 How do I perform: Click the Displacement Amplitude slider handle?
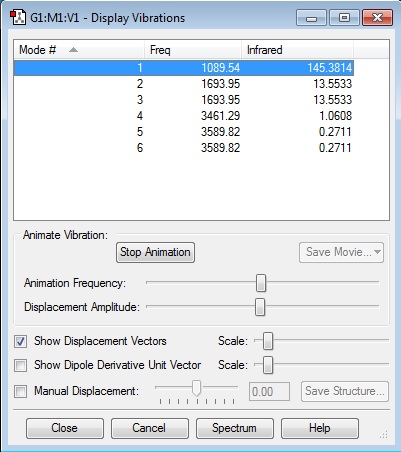tap(260, 307)
